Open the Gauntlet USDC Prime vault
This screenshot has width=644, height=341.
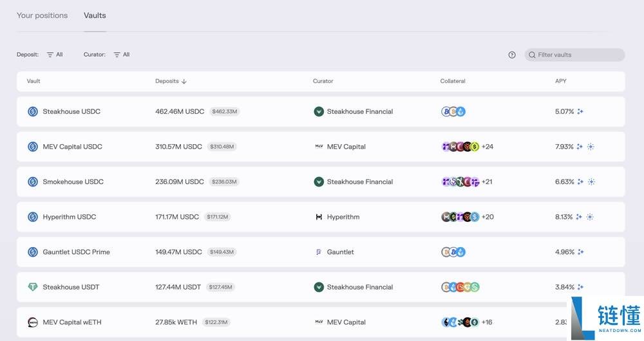[x=76, y=252]
